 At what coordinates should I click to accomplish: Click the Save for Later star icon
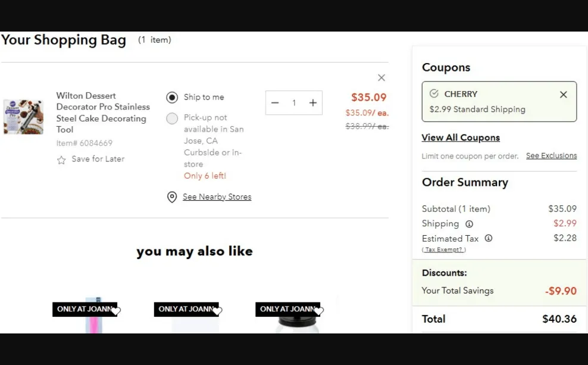[61, 160]
